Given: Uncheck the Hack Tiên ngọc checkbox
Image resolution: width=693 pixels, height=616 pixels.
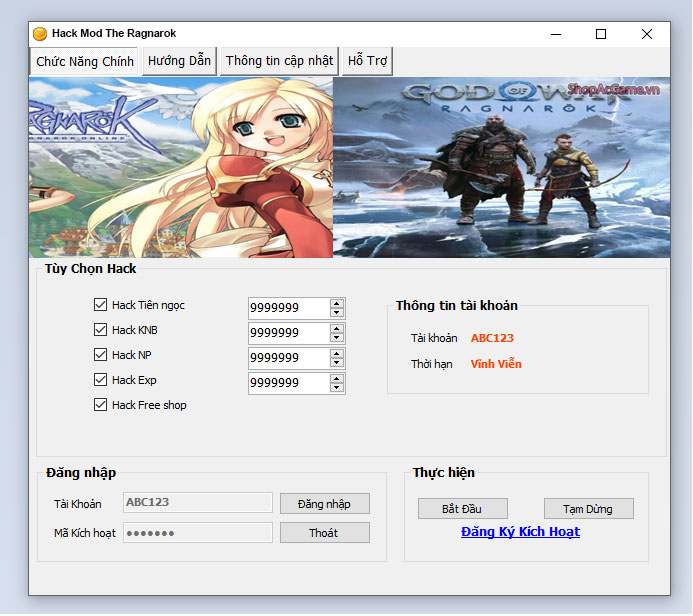Looking at the screenshot, I should [x=100, y=305].
